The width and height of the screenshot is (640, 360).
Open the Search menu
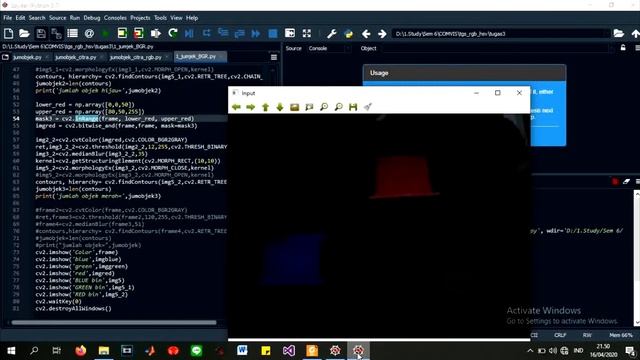pos(37,18)
